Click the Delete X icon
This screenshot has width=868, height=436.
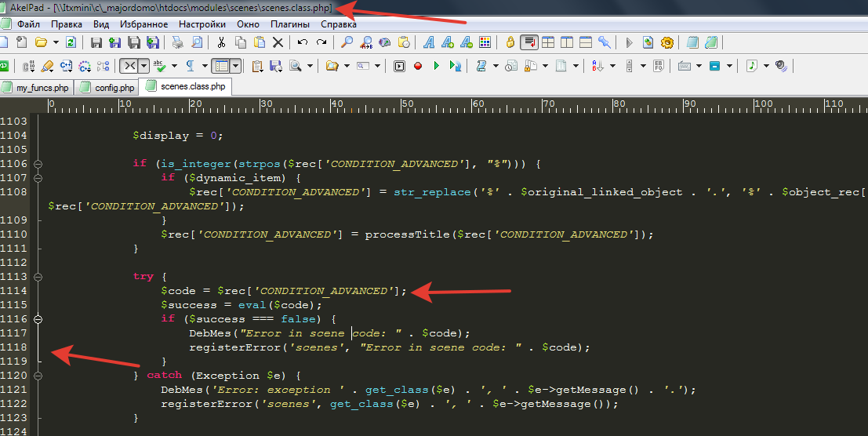pyautogui.click(x=278, y=42)
